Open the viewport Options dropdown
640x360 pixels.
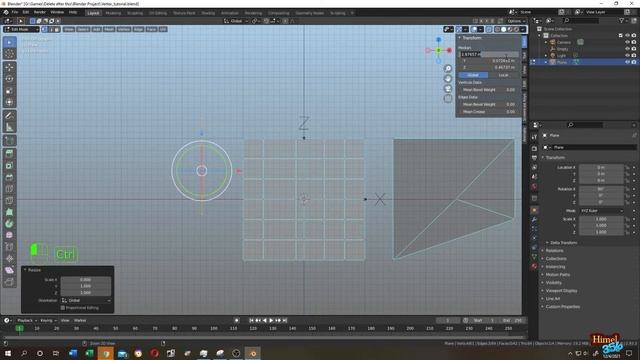(x=516, y=21)
